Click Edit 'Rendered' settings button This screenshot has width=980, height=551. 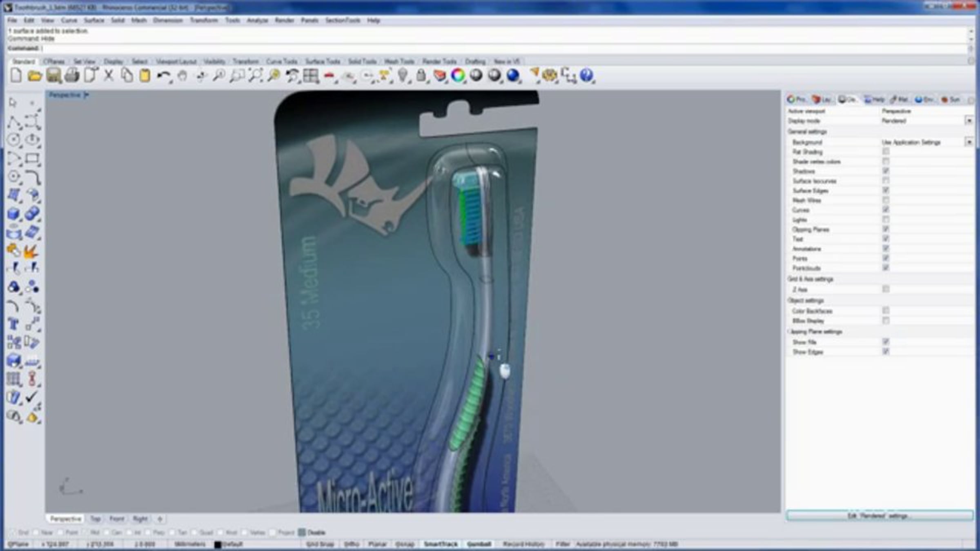tap(879, 516)
